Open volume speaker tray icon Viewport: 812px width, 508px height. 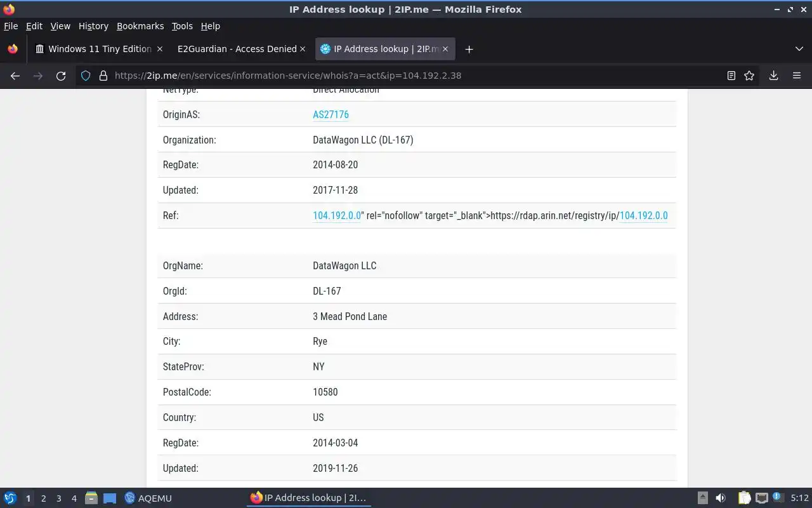pyautogui.click(x=721, y=498)
